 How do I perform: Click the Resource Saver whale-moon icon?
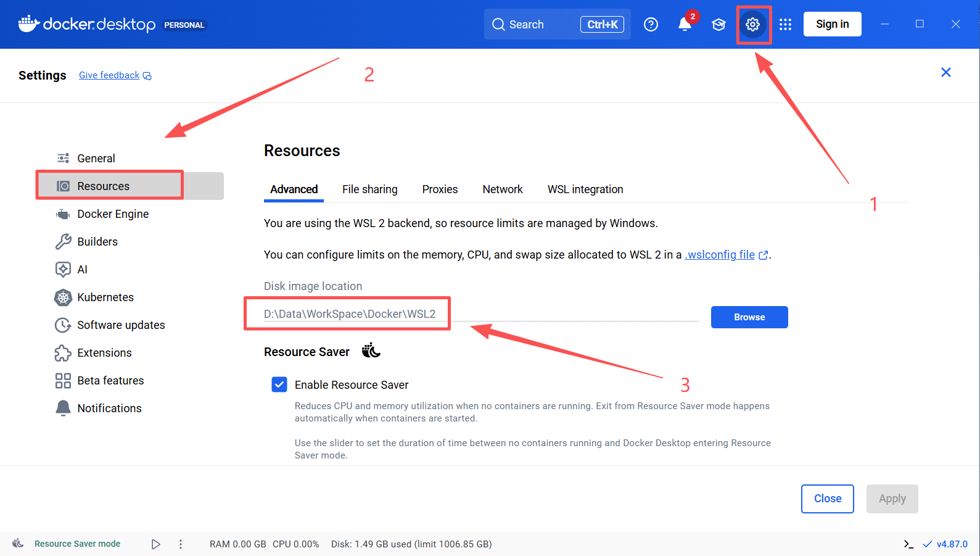pyautogui.click(x=371, y=351)
